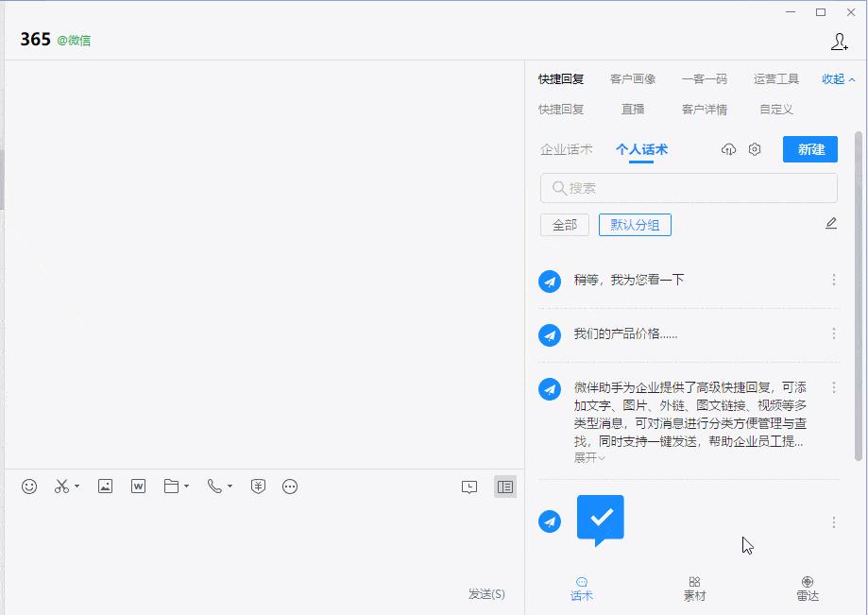The image size is (868, 615).
Task: Open the W document icon
Action: [x=139, y=487]
